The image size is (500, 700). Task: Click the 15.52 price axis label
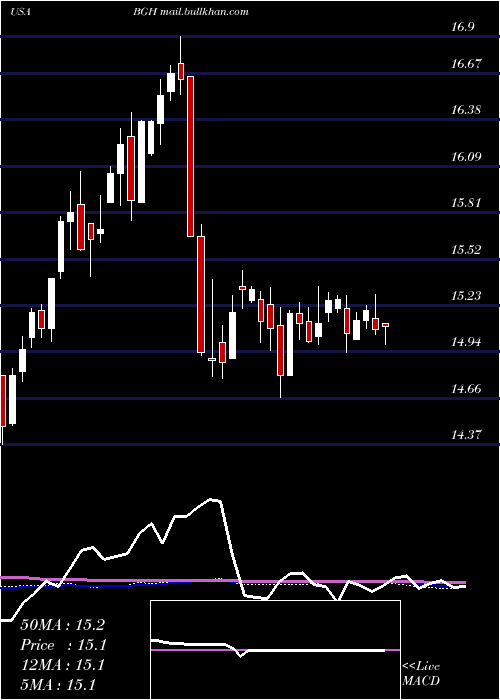point(466,249)
